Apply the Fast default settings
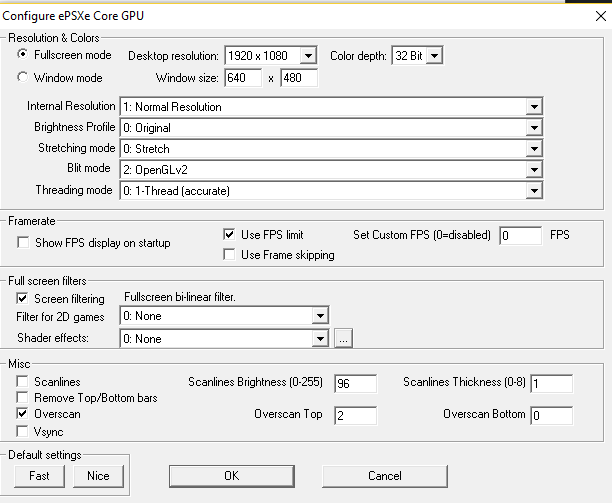Screen dimensions: 612x503 click(x=39, y=476)
